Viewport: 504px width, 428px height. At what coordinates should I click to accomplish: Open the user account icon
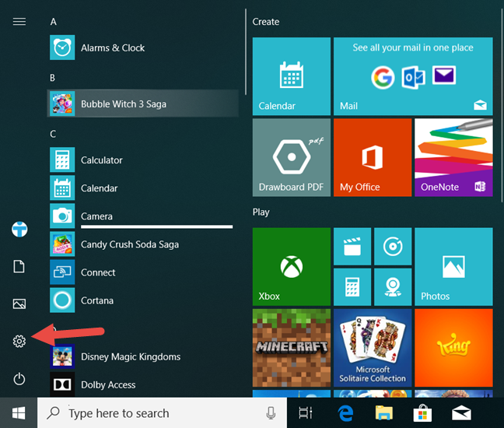click(19, 229)
